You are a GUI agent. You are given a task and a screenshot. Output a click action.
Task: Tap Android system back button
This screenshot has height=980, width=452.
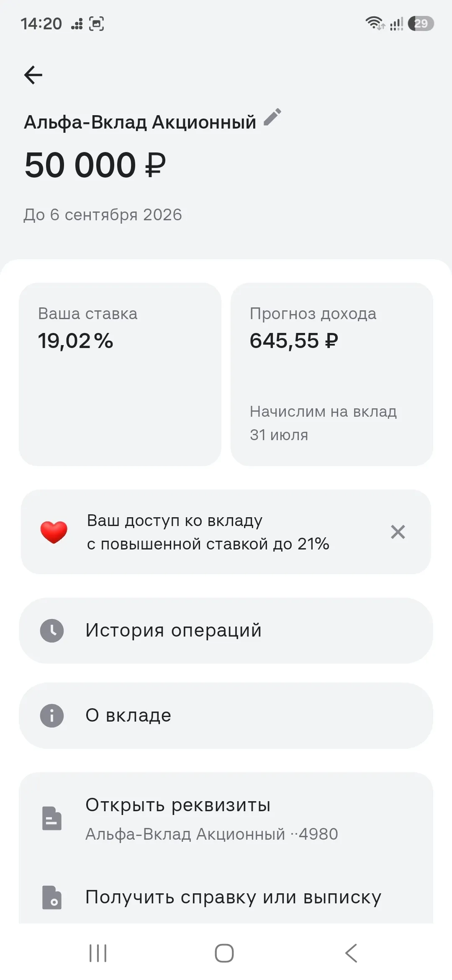click(x=351, y=953)
